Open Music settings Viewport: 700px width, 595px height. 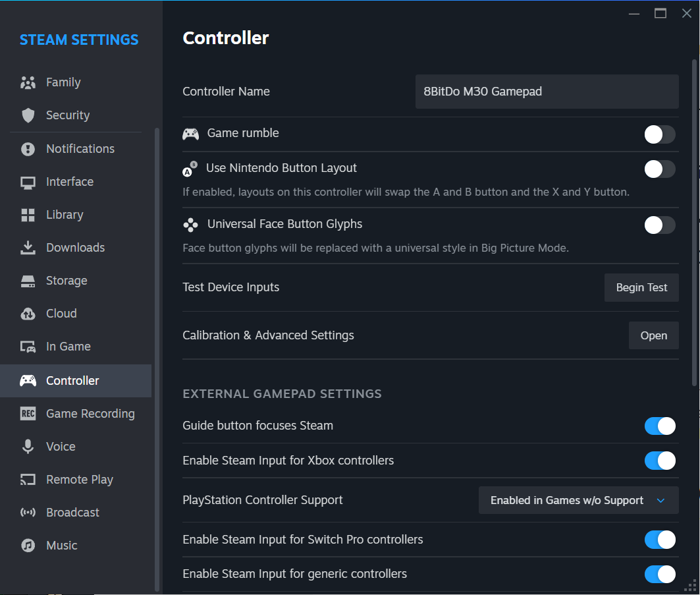[76, 546]
